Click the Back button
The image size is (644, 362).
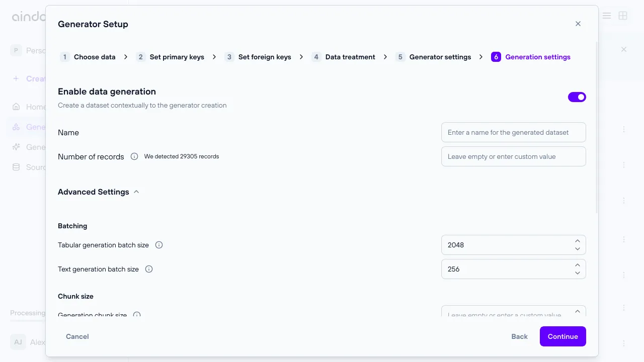[x=519, y=336]
